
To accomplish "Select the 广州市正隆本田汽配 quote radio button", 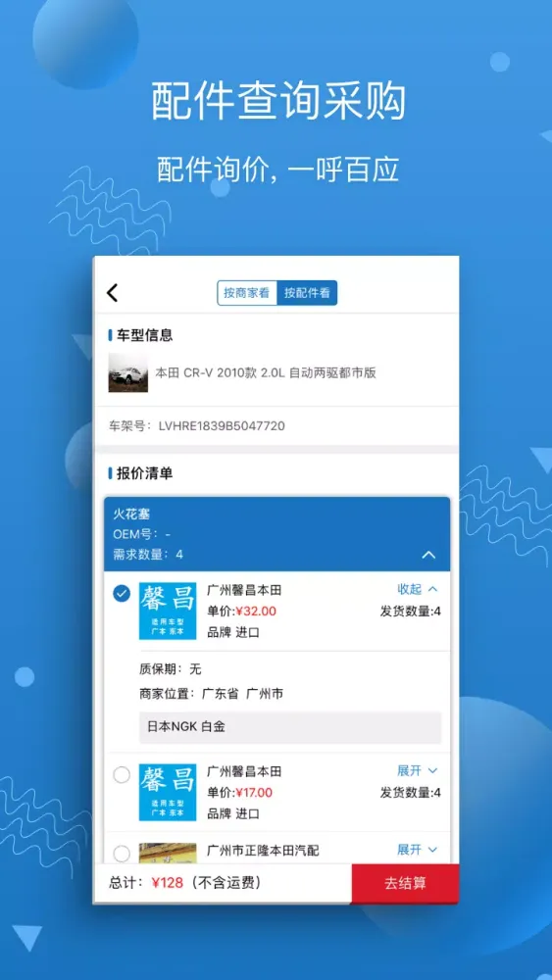I will (122, 854).
